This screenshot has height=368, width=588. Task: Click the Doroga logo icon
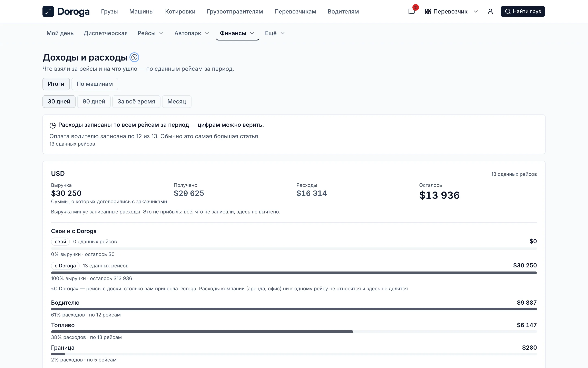pyautogui.click(x=48, y=11)
